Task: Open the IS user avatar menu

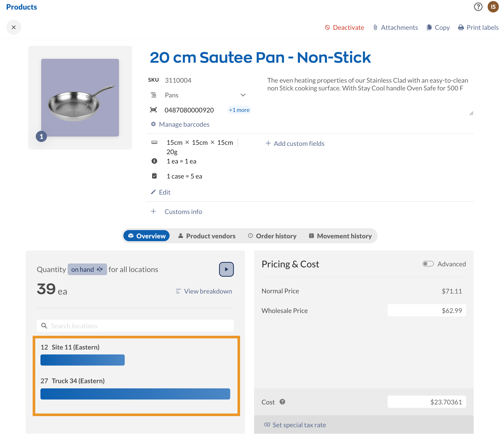Action: pyautogui.click(x=493, y=7)
